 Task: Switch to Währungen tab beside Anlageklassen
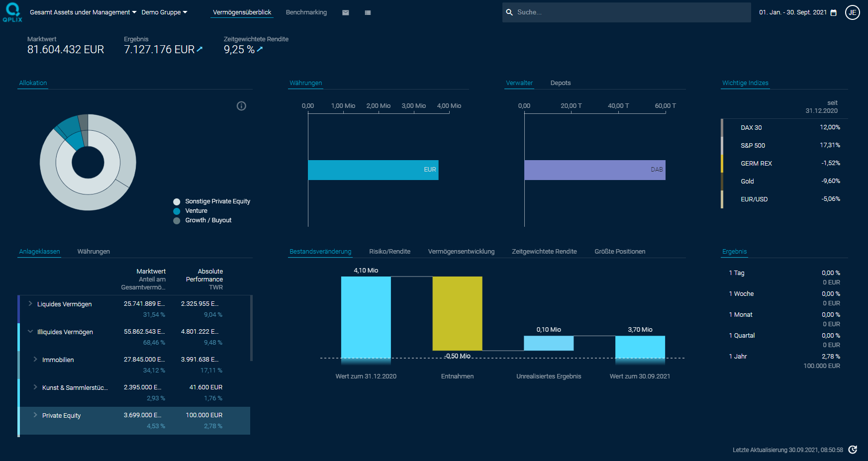point(94,252)
